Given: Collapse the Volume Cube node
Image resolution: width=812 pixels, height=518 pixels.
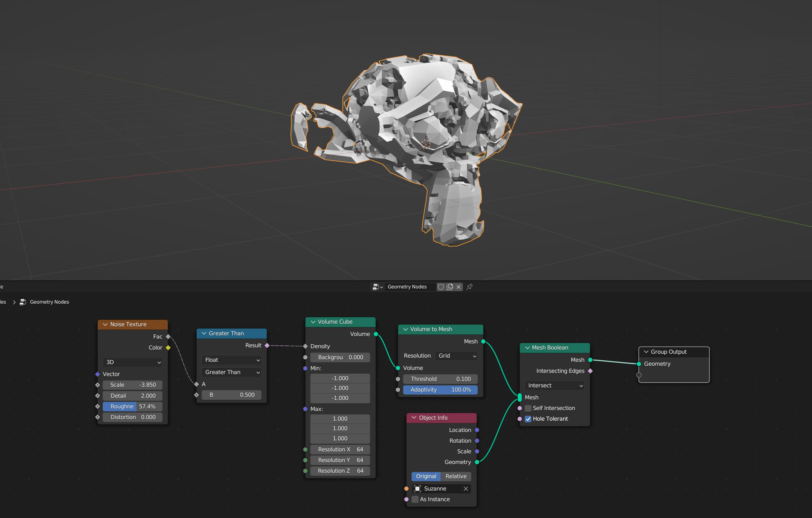Looking at the screenshot, I should (313, 322).
